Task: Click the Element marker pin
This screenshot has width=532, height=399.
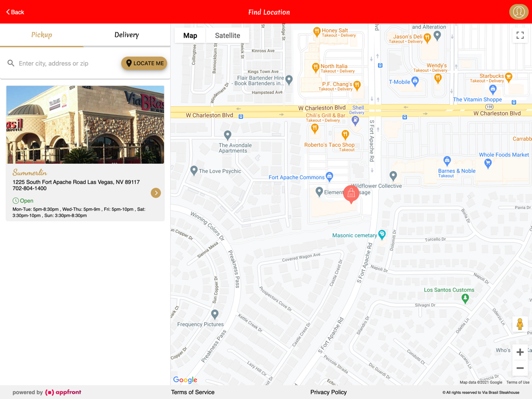Action: [x=319, y=192]
